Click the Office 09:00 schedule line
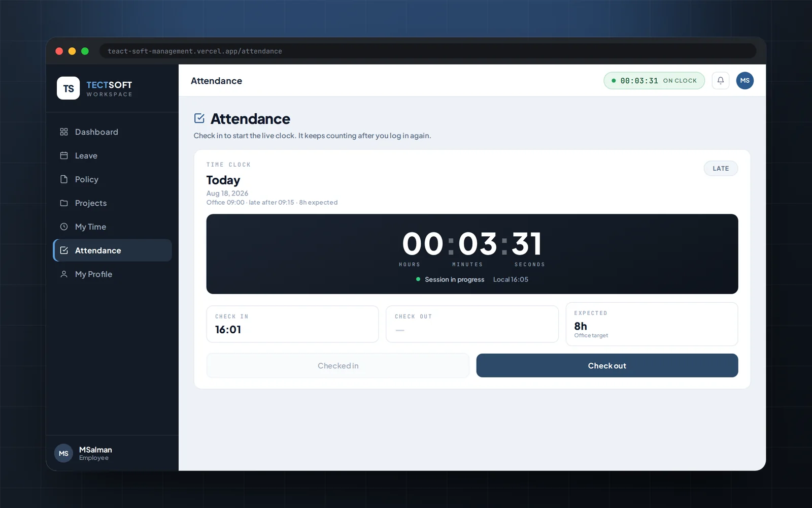Image resolution: width=812 pixels, height=508 pixels. point(272,202)
